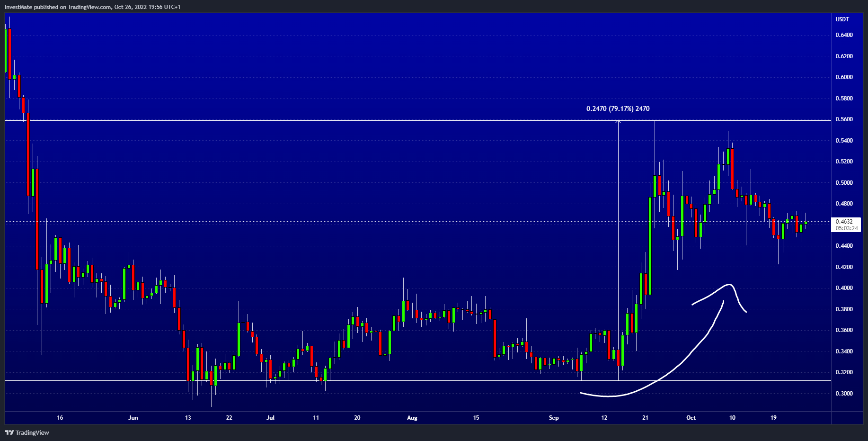Click the 0.3200 price axis label
The height and width of the screenshot is (441, 868).
click(844, 372)
